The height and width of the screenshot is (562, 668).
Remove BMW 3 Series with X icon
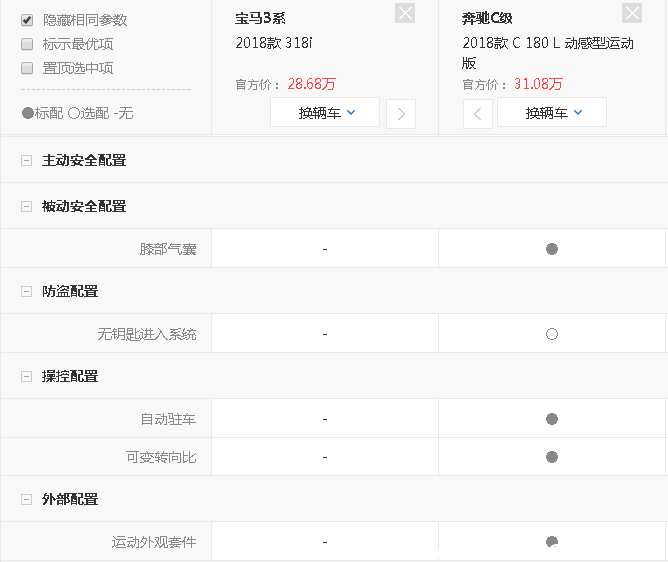405,13
